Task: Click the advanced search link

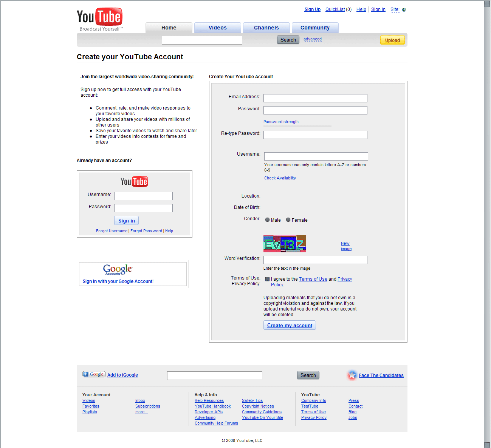Action: [x=313, y=39]
